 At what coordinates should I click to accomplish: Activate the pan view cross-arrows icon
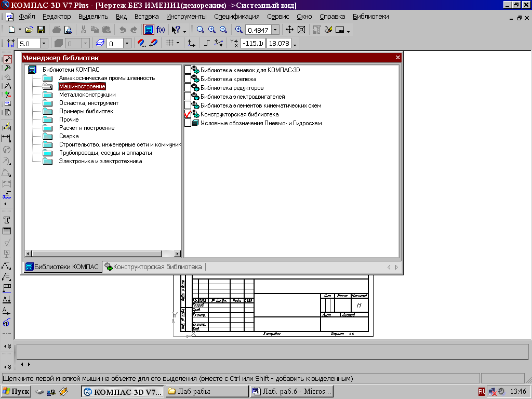289,30
